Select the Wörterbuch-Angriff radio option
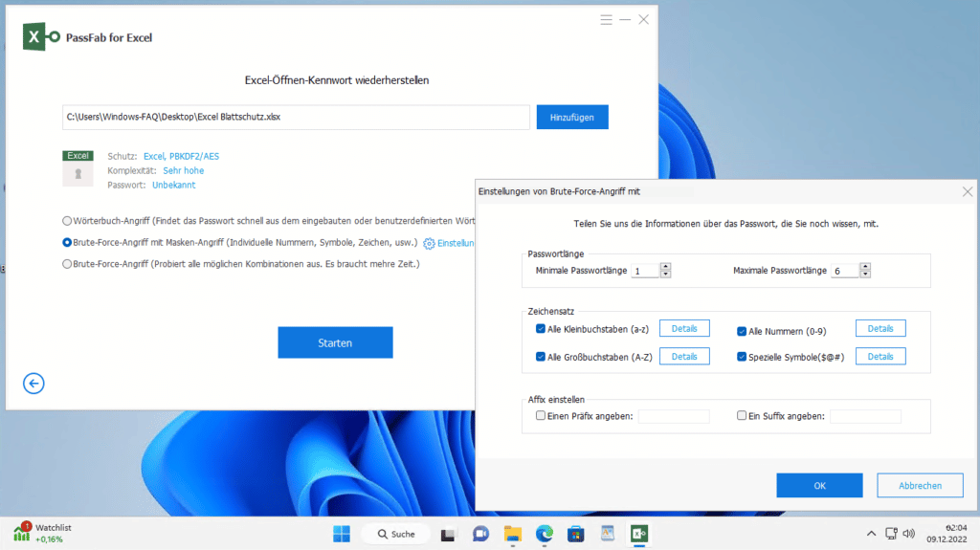The width and height of the screenshot is (980, 550). tap(67, 221)
